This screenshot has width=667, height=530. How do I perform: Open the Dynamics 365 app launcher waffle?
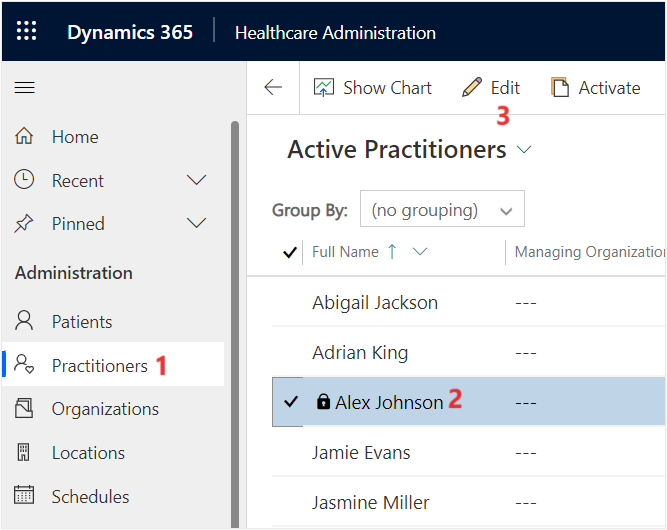27,31
